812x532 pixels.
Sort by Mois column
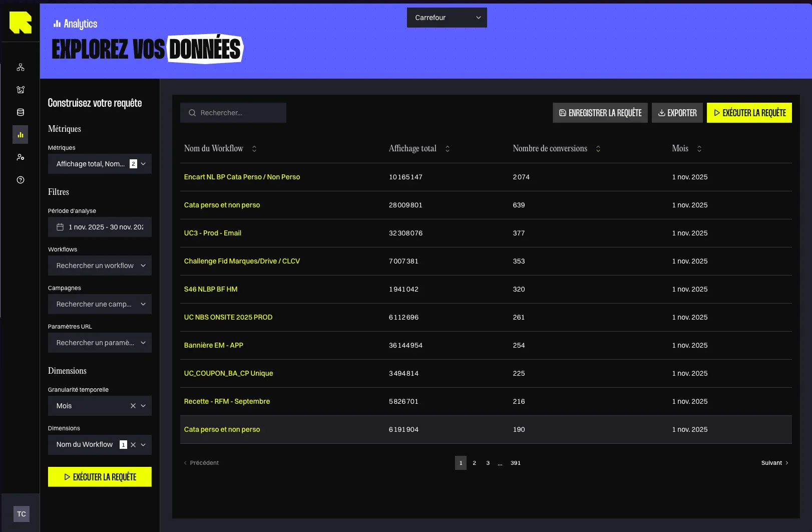pyautogui.click(x=699, y=149)
